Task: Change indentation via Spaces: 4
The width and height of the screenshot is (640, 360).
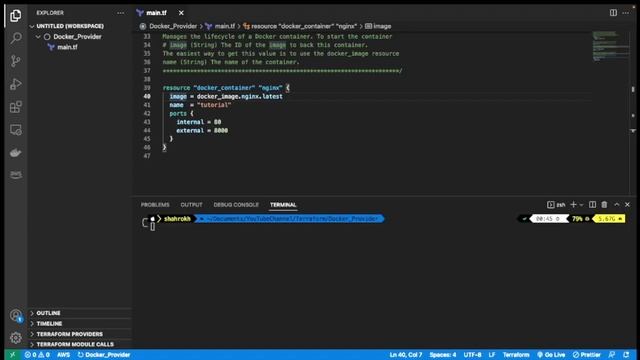Action: pos(442,355)
